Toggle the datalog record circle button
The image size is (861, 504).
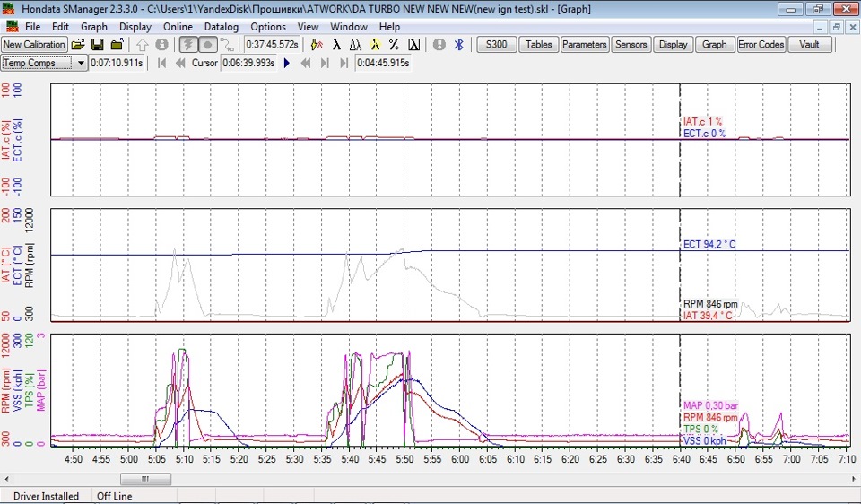pyautogui.click(x=207, y=45)
